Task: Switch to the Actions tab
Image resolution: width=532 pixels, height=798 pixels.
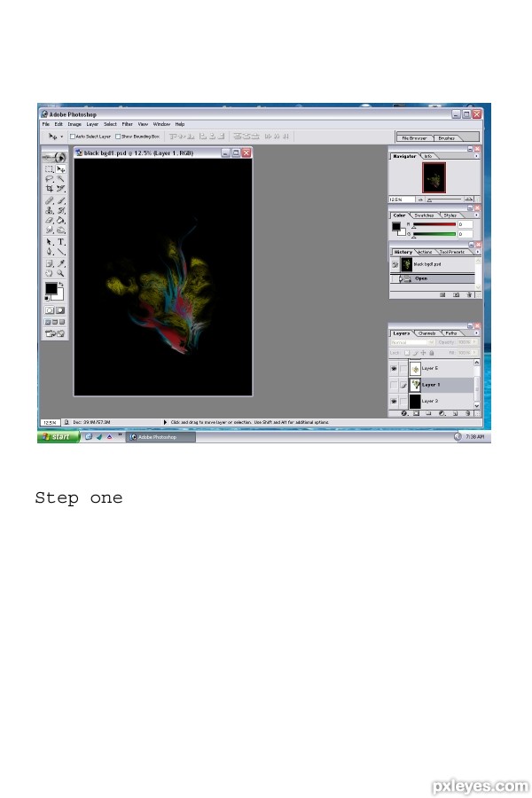Action: (425, 252)
